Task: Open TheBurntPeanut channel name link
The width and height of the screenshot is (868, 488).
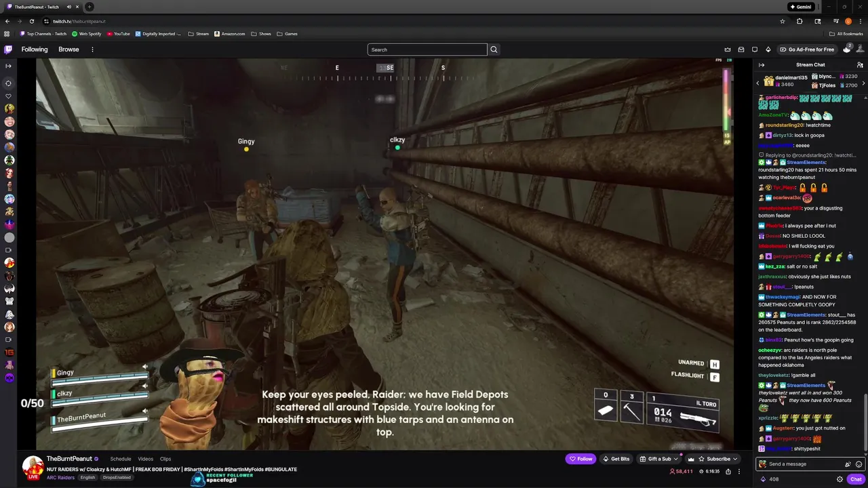Action: pyautogui.click(x=69, y=459)
